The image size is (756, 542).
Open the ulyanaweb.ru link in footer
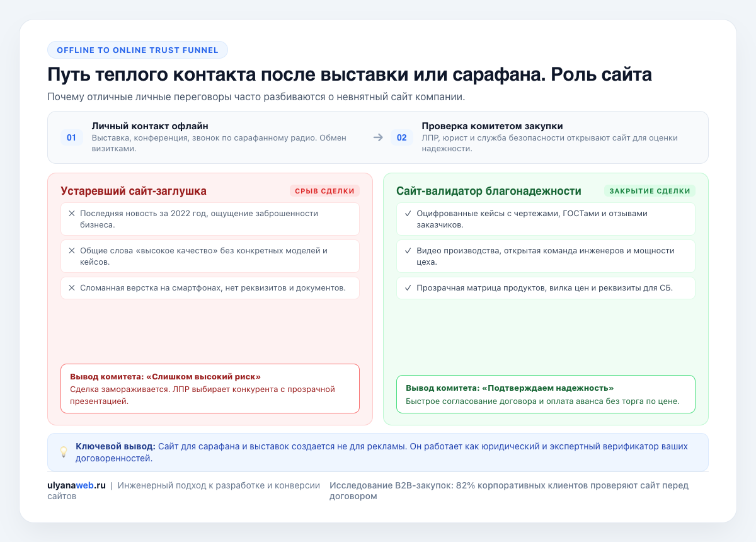pyautogui.click(x=76, y=485)
